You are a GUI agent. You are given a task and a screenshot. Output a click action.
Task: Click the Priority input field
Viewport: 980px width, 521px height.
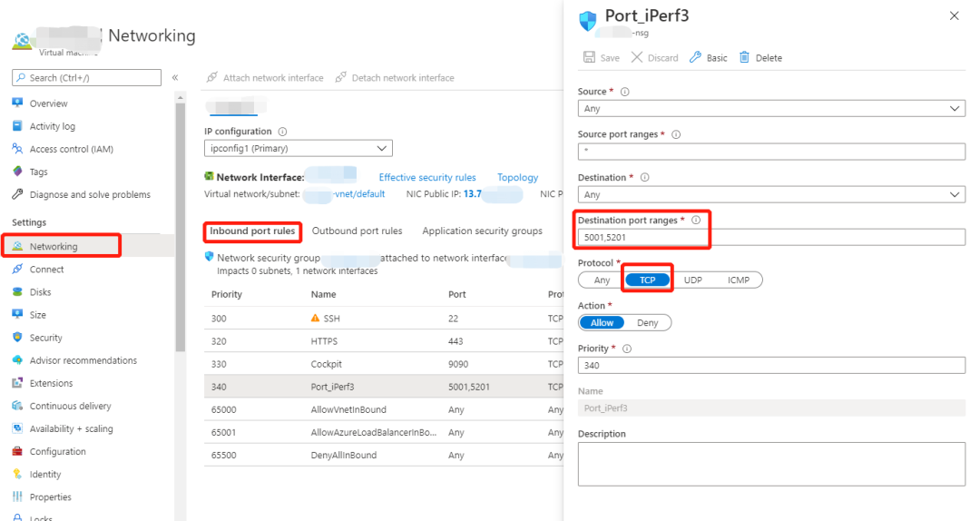click(x=771, y=365)
